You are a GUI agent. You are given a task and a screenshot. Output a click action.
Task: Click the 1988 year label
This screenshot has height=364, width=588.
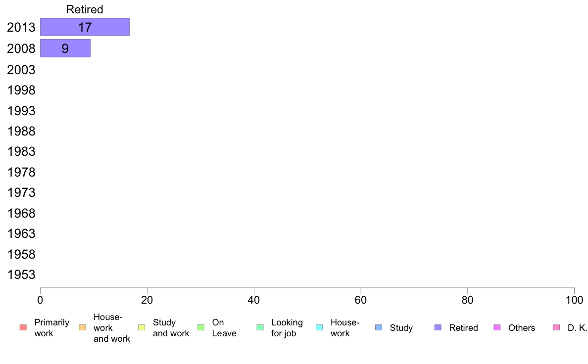pyautogui.click(x=21, y=131)
